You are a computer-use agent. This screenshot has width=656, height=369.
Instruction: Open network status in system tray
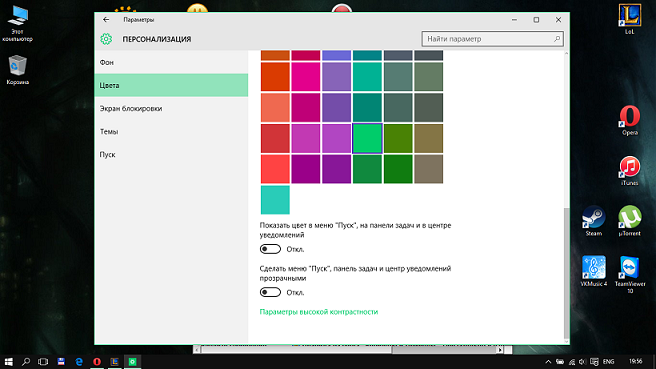click(571, 362)
